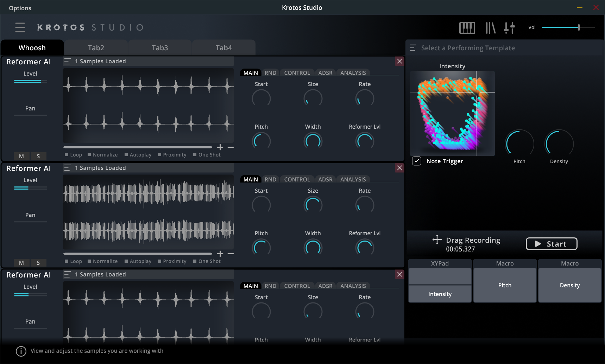Click inside the Intensity XY pad
The image size is (605, 364).
point(452,113)
